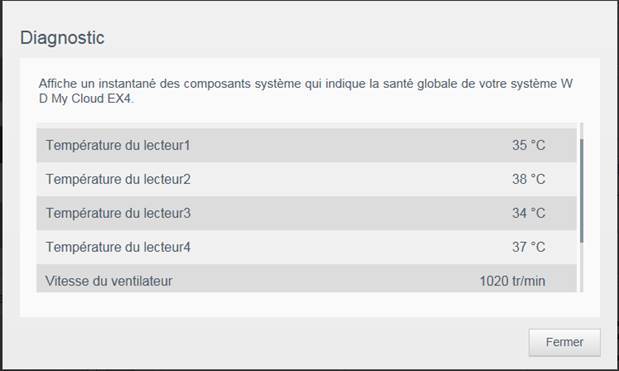Image resolution: width=619 pixels, height=371 pixels.
Task: Click the diagnostic list scrollbar thumb
Action: [x=581, y=191]
